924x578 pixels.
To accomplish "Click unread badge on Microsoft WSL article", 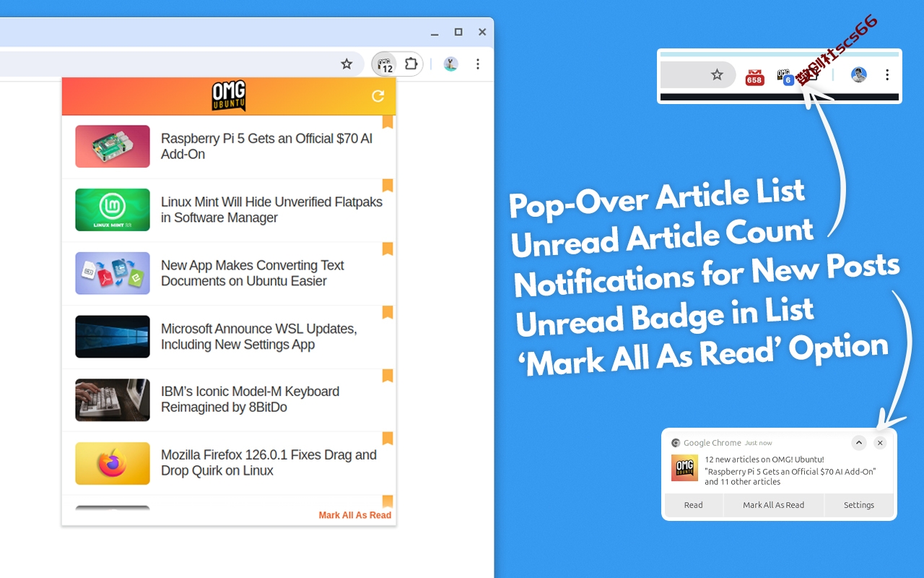I will [388, 312].
